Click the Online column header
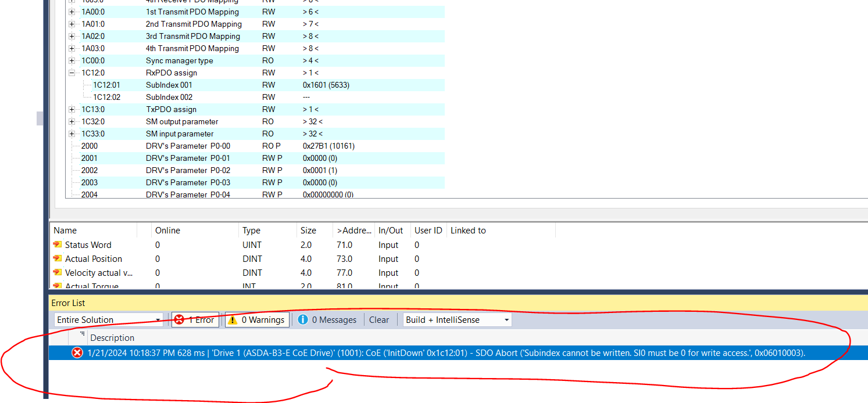 167,231
